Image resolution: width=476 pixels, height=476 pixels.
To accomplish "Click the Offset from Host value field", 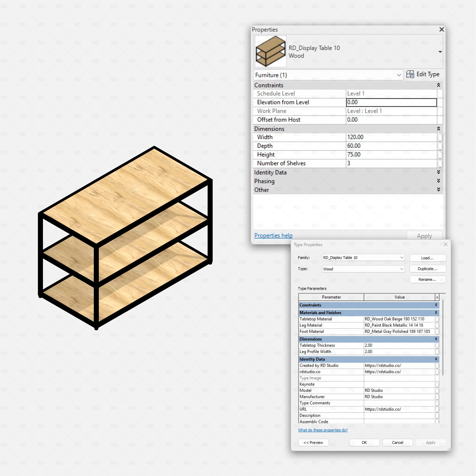I will click(392, 120).
